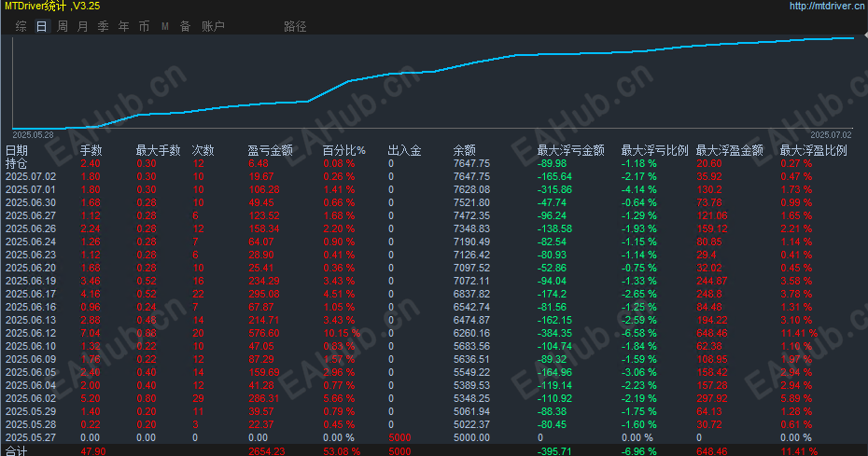Click total percentage 53.08 %

point(342,451)
